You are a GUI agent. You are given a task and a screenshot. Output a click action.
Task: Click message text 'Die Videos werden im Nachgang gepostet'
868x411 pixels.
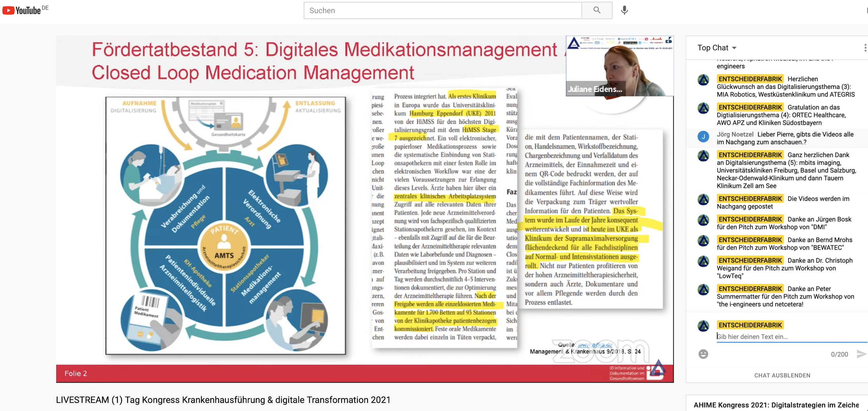[783, 202]
